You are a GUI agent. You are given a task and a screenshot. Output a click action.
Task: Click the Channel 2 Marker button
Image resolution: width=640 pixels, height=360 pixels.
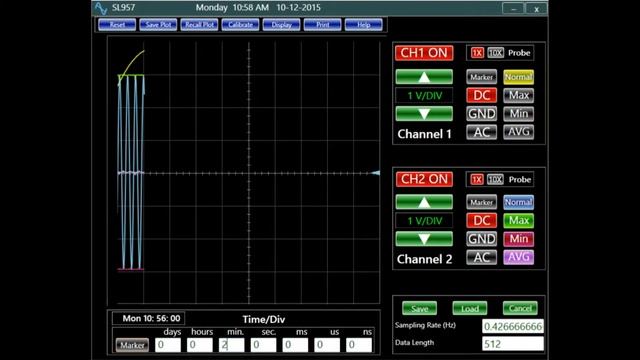[x=482, y=202]
